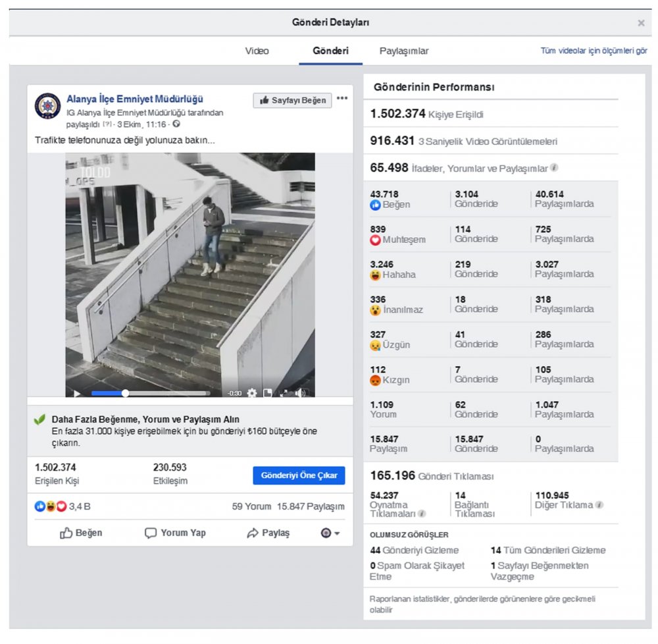Image resolution: width=658 pixels, height=644 pixels.
Task: Click the Alanya page profile avatar
Action: [x=47, y=106]
